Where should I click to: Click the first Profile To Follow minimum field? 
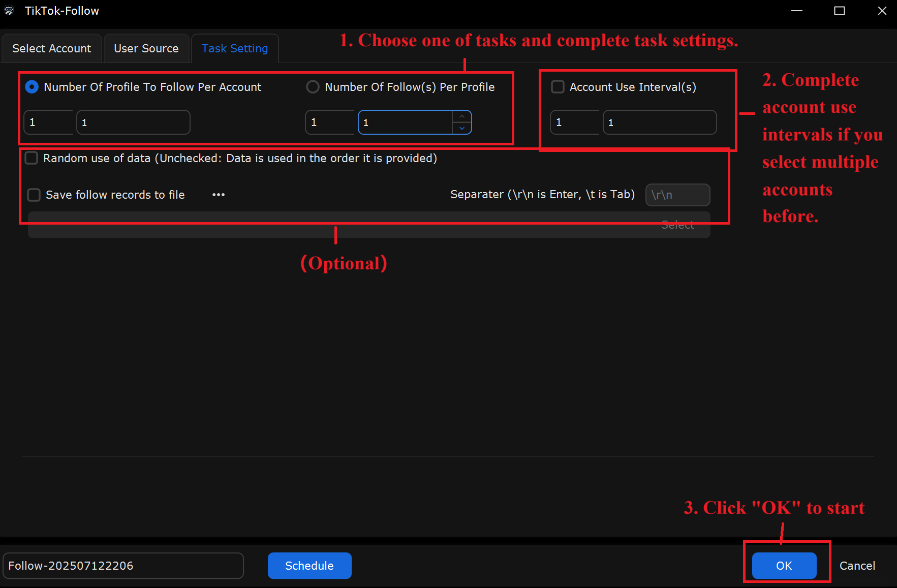pyautogui.click(x=48, y=122)
